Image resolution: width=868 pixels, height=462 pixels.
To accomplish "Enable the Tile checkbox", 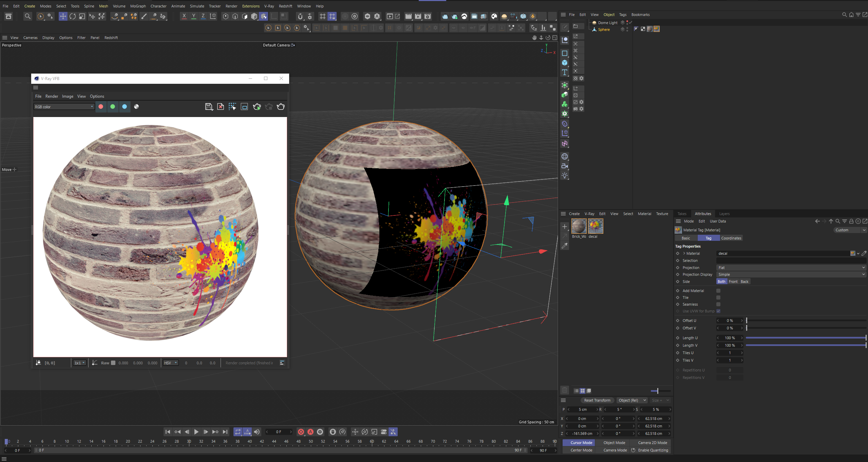I will [x=718, y=297].
